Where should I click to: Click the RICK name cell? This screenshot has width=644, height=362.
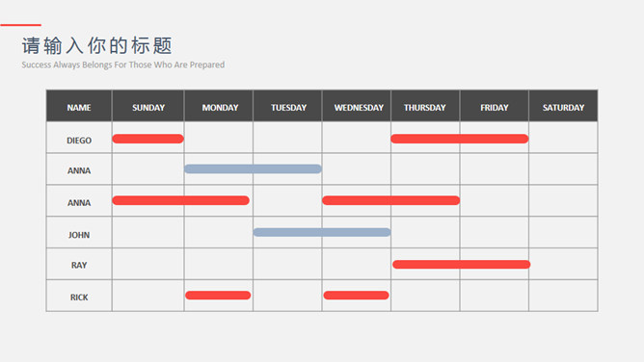coord(79,296)
